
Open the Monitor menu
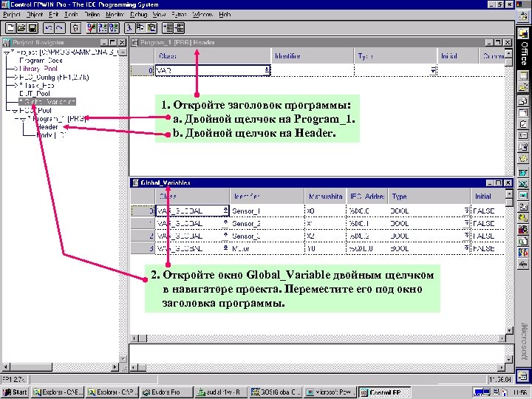[x=115, y=15]
